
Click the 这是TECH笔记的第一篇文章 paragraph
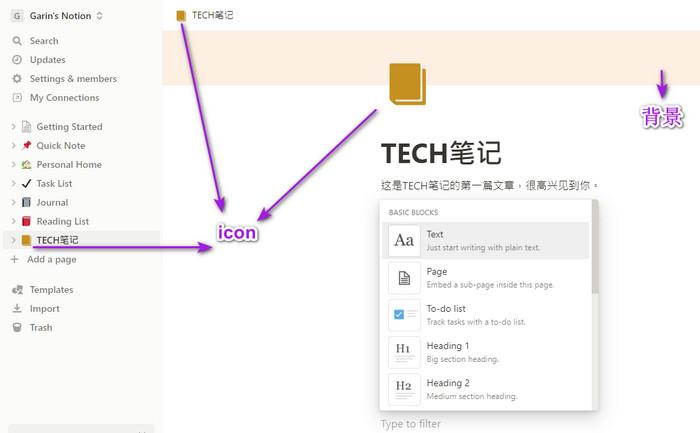pos(489,185)
